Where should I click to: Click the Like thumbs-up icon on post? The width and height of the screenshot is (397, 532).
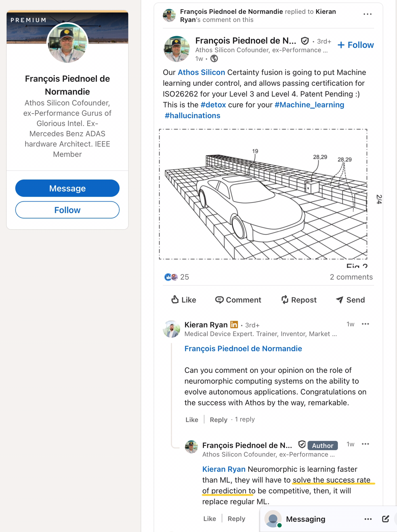pos(175,299)
